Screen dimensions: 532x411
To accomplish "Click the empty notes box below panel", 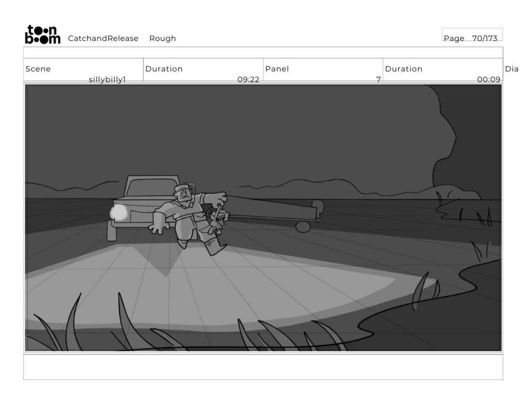I will [263, 367].
